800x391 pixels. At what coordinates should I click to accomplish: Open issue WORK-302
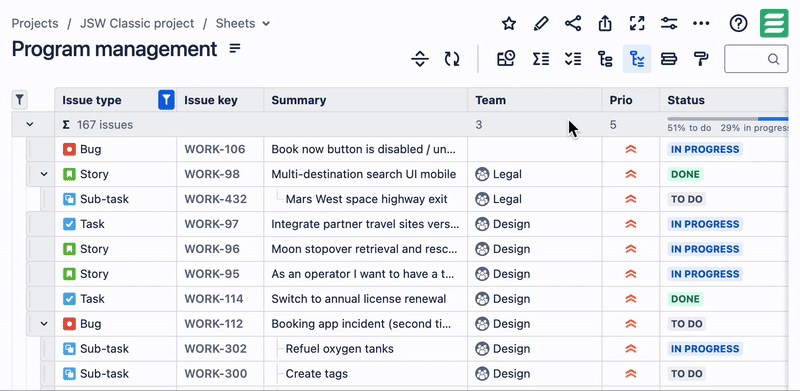click(215, 349)
